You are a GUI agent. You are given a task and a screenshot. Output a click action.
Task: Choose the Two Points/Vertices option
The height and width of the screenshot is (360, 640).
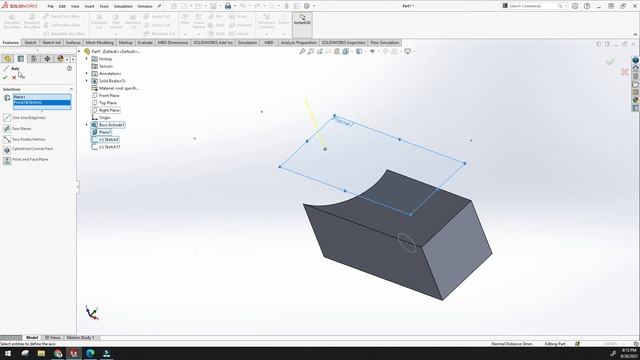(24, 139)
